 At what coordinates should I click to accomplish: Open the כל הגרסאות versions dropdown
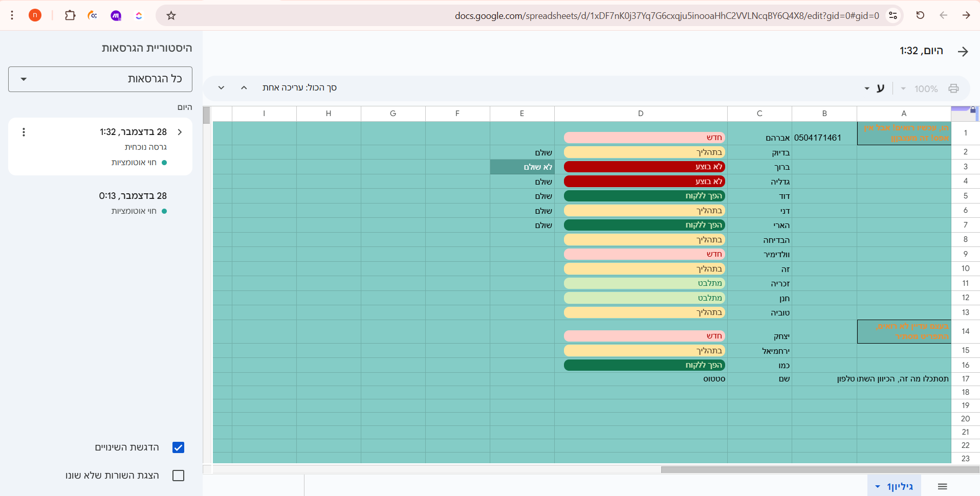tap(100, 79)
